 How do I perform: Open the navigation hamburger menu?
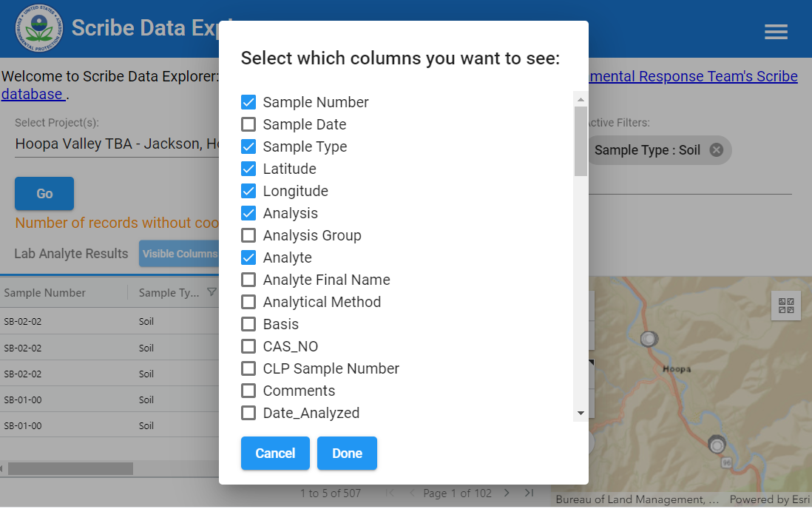point(775,31)
